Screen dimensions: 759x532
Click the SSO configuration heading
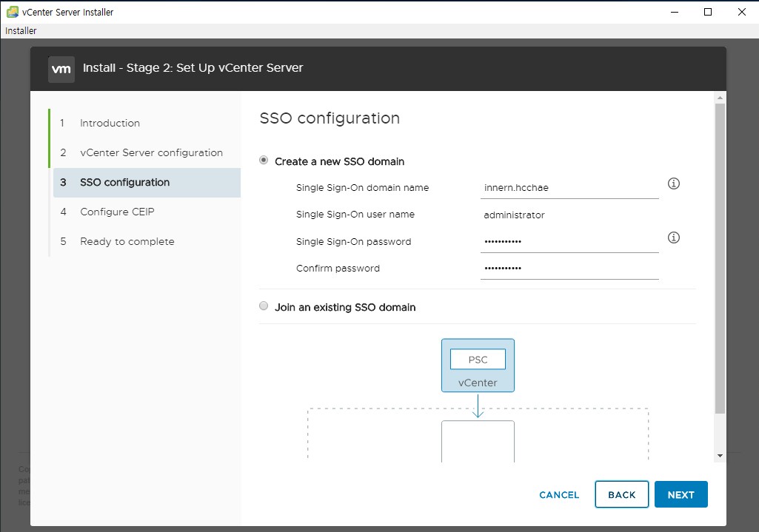[330, 118]
